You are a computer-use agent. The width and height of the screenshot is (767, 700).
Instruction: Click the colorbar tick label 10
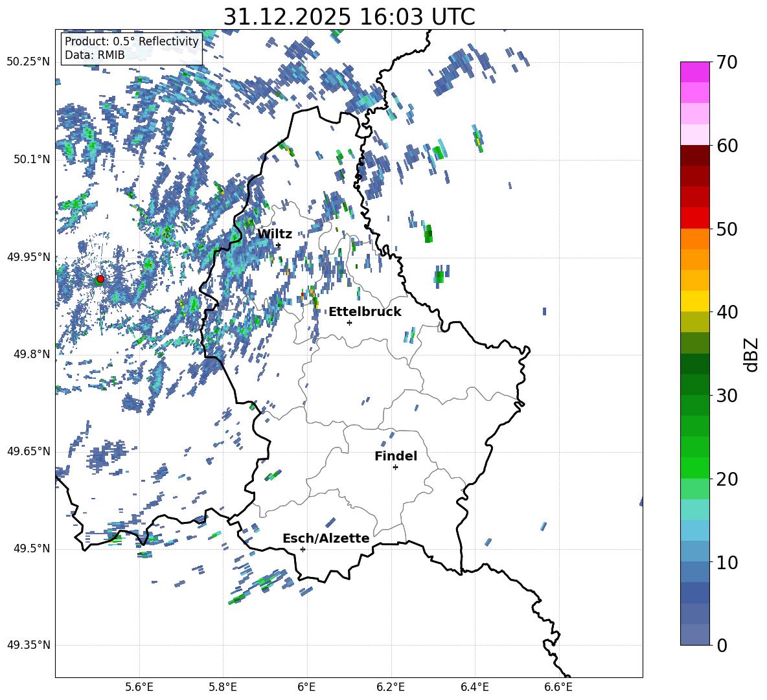pos(727,562)
